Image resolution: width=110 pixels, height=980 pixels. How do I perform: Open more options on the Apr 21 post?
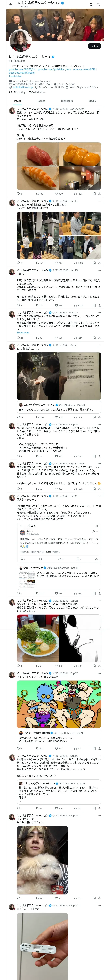tap(99, 345)
